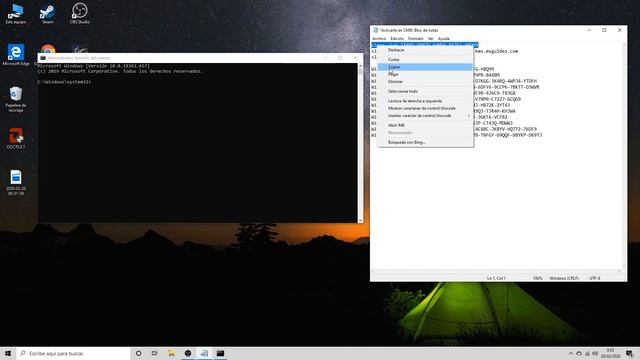Open the Papelera de reciclaje icon
This screenshot has width=640, height=360.
point(16,99)
